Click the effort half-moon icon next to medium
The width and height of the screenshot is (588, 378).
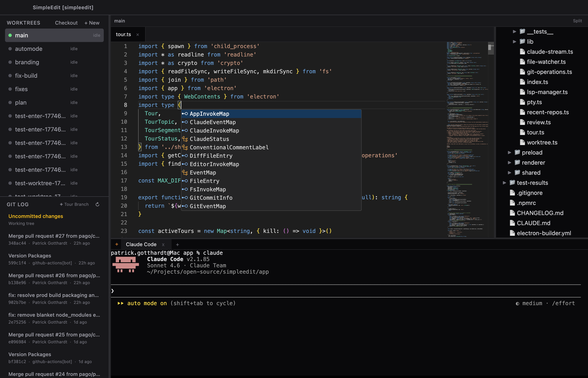point(518,303)
